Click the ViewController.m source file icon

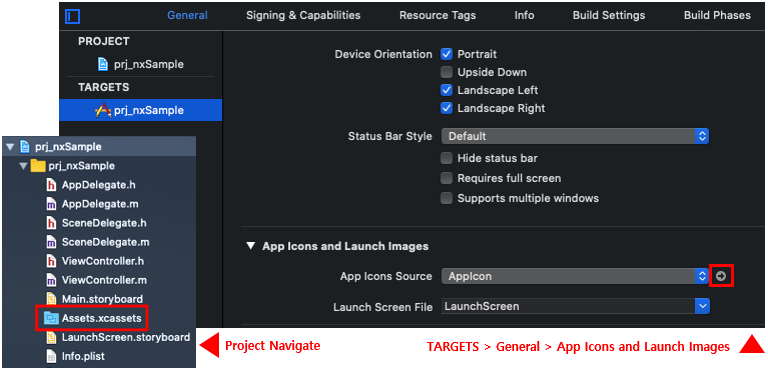coord(51,280)
